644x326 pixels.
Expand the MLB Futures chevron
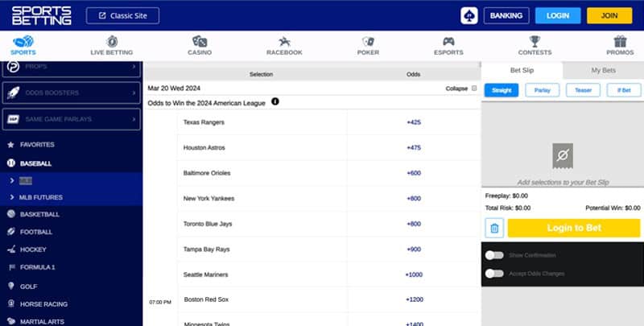[12, 197]
